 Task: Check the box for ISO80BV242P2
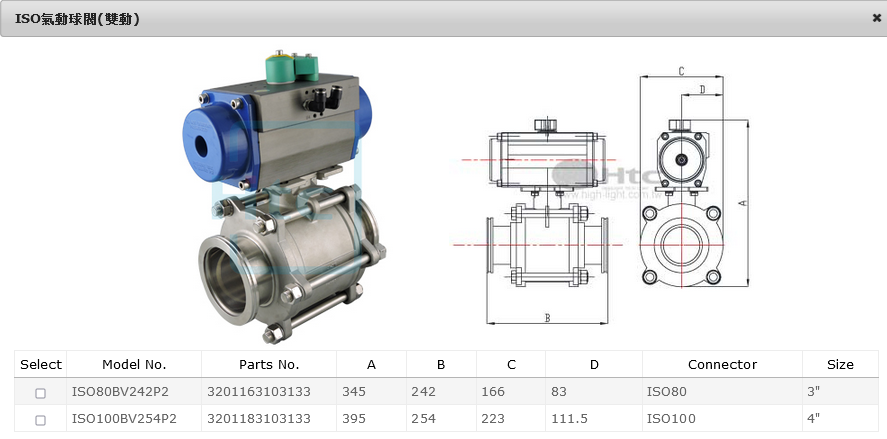pos(41,393)
